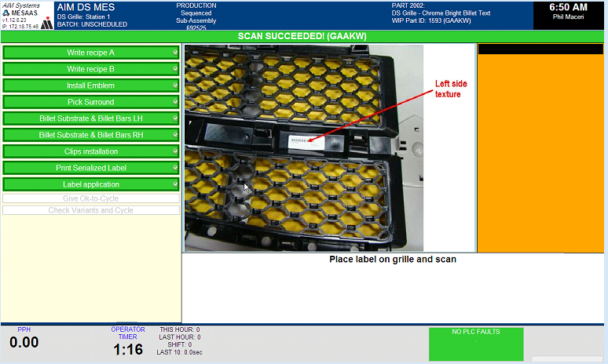Viewport: 608px width, 364px height.
Task: Select the Billet Substrate & Billet Bars RH step
Action: (90, 135)
